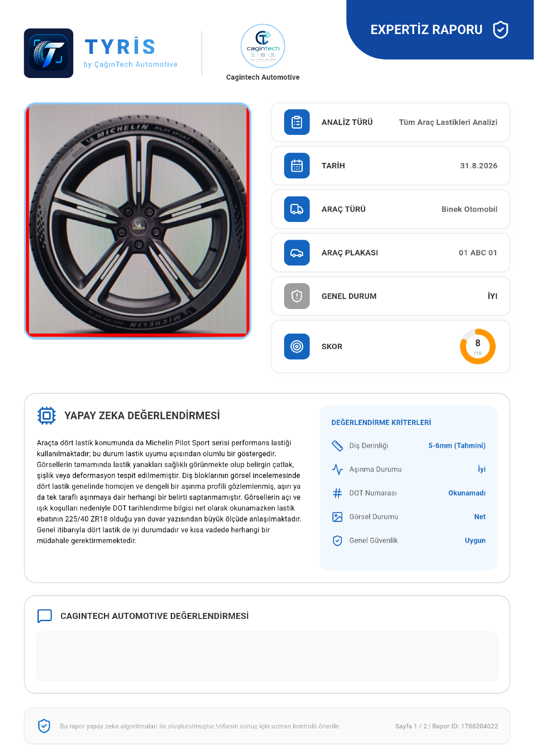535x756 pixels.
Task: Click '5-6mm (Tahmini)' tread depth value
Action: point(457,446)
